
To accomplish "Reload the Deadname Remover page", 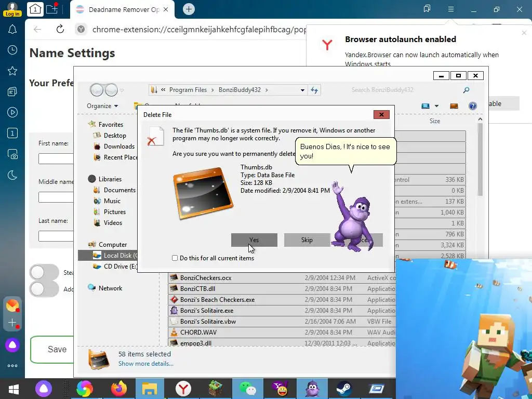I will [60, 30].
